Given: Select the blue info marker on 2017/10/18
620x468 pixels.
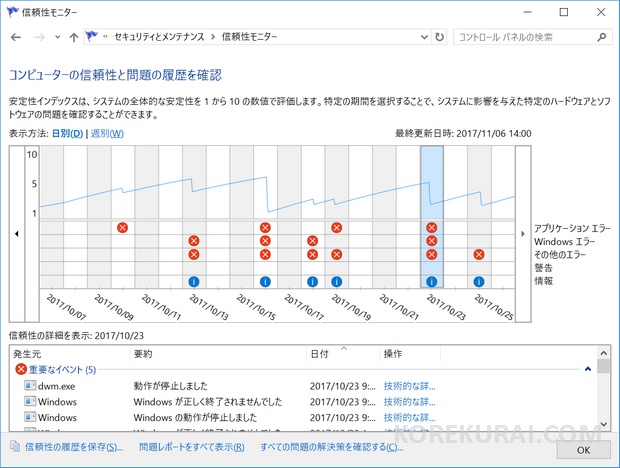Looking at the screenshot, I should [x=312, y=282].
